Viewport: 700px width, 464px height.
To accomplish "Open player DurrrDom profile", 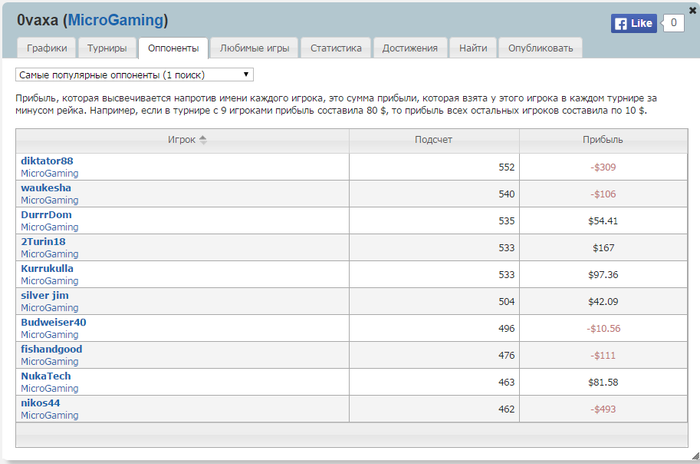I will (x=46, y=215).
